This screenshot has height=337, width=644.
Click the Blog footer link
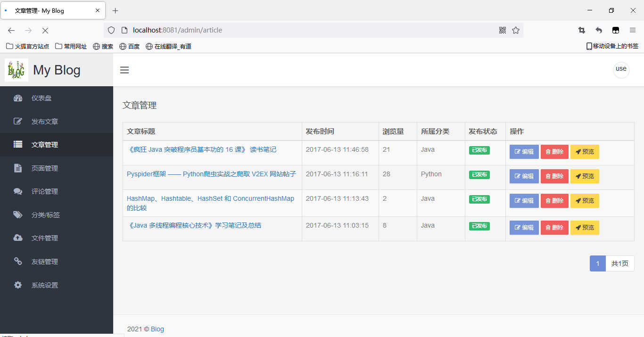coord(157,329)
